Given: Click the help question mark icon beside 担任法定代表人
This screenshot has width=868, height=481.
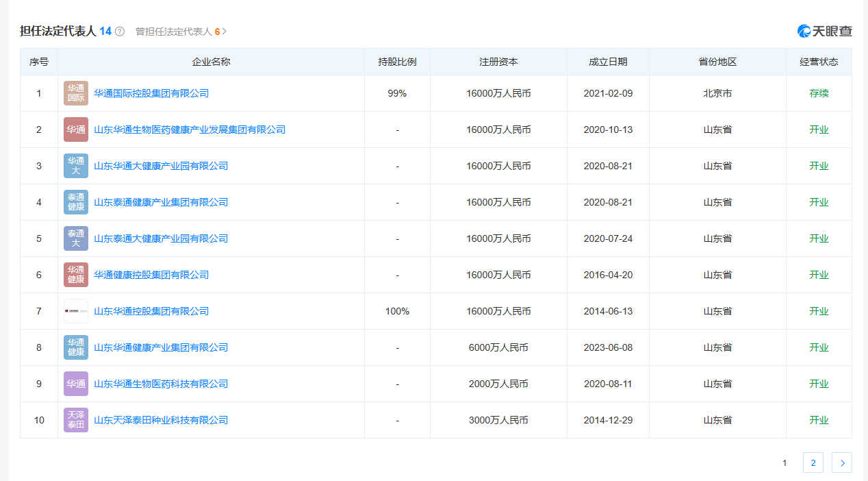Looking at the screenshot, I should point(120,32).
